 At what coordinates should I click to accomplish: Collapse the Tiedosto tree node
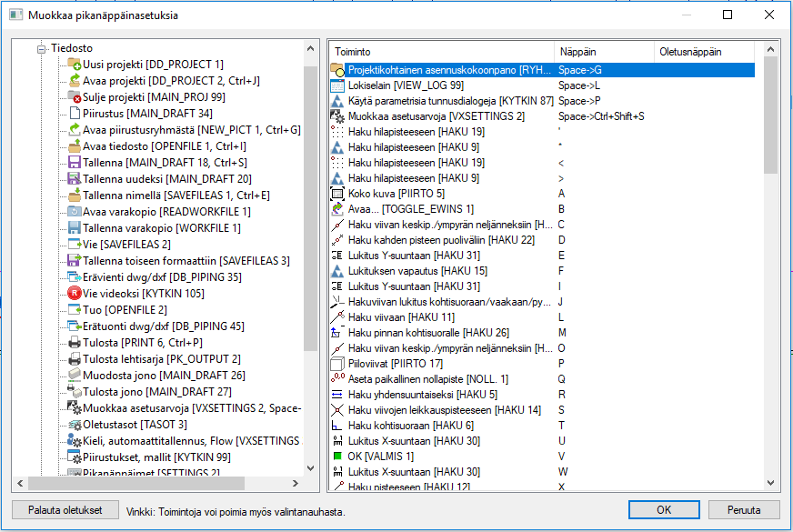coord(42,48)
